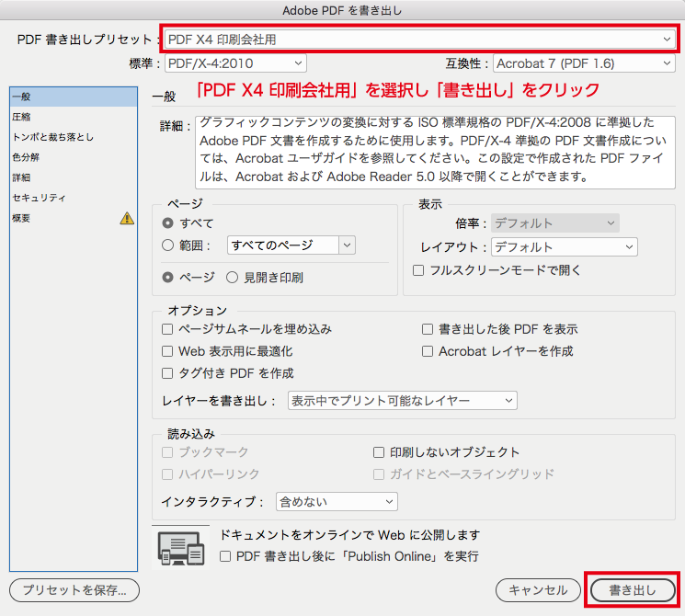Click the キャンセル button

(538, 590)
